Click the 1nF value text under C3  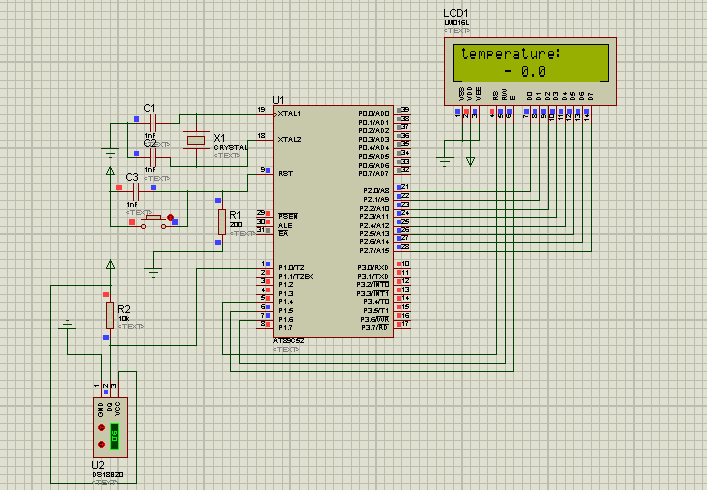(x=132, y=205)
